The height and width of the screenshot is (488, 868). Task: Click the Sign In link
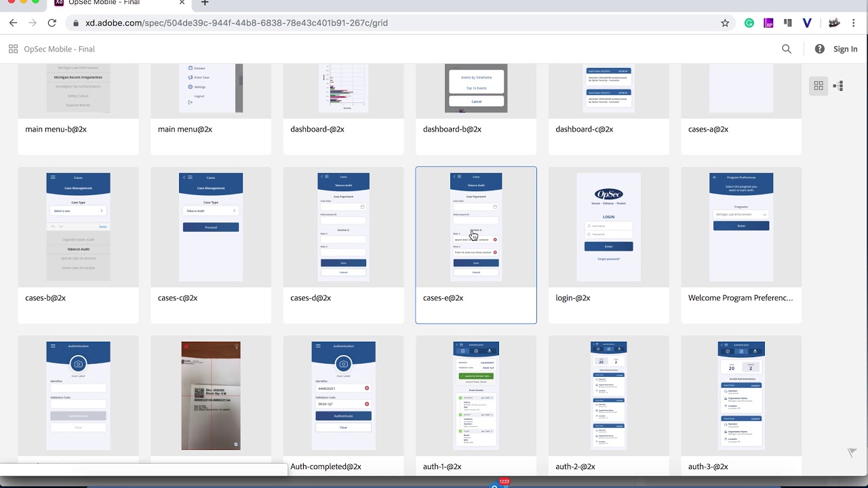845,49
